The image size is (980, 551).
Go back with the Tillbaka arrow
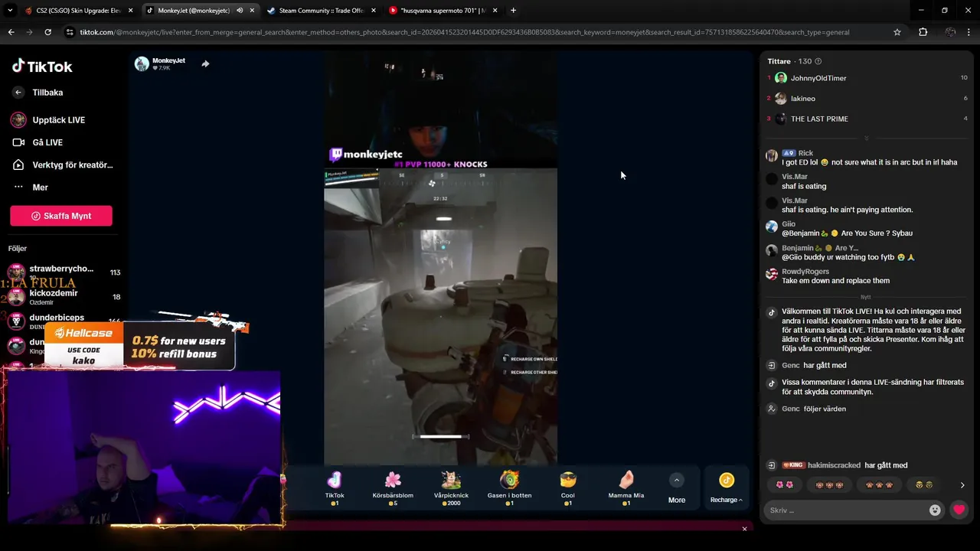[18, 93]
